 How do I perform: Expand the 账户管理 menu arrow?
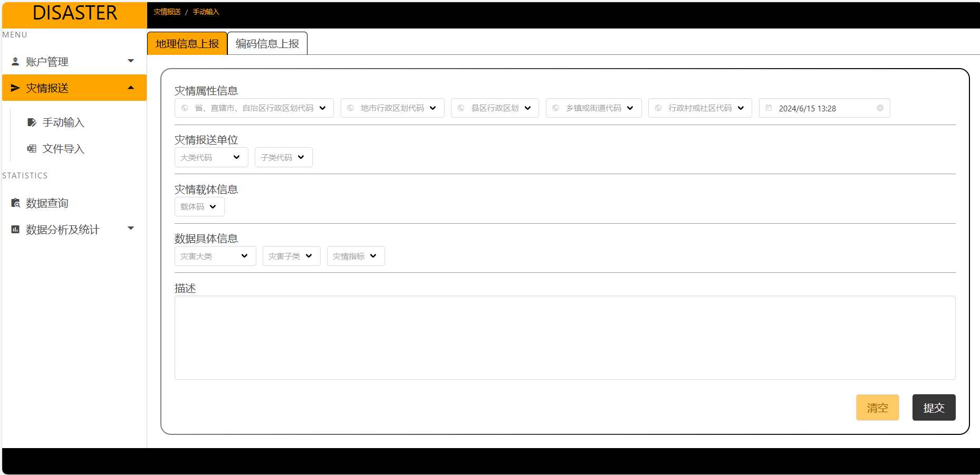point(131,61)
